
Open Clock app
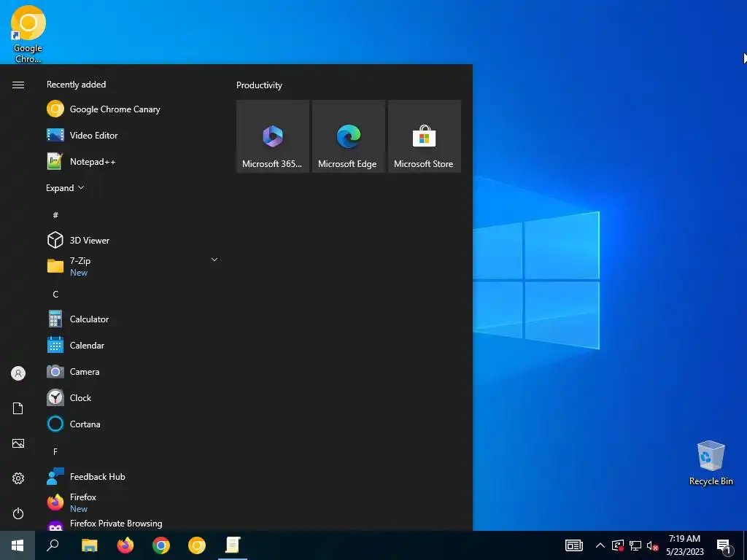click(133, 397)
